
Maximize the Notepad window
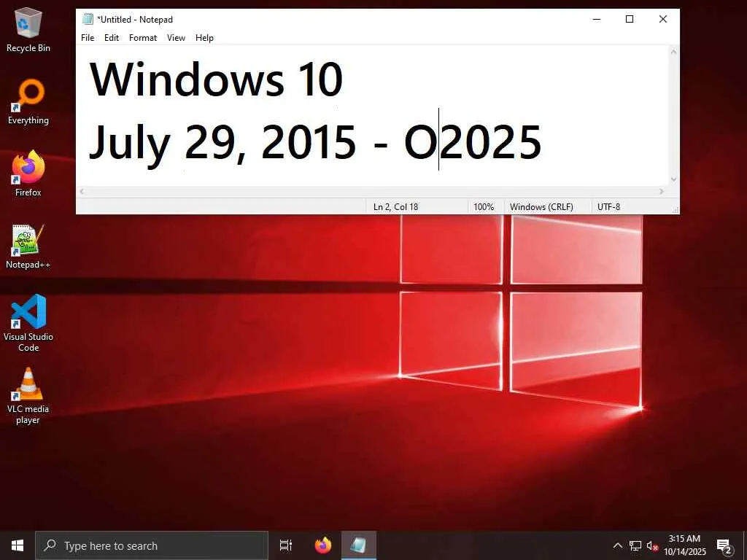click(x=630, y=19)
